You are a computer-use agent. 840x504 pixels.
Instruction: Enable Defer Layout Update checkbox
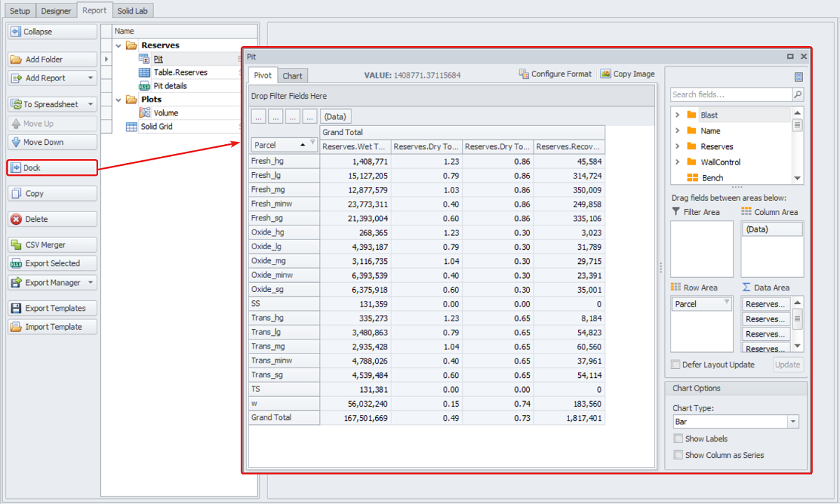[x=675, y=365]
